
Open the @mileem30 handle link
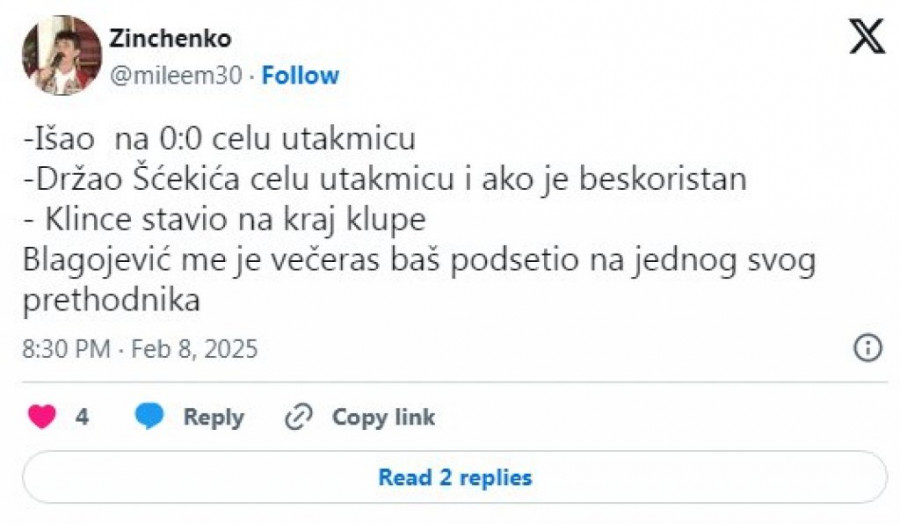click(177, 76)
